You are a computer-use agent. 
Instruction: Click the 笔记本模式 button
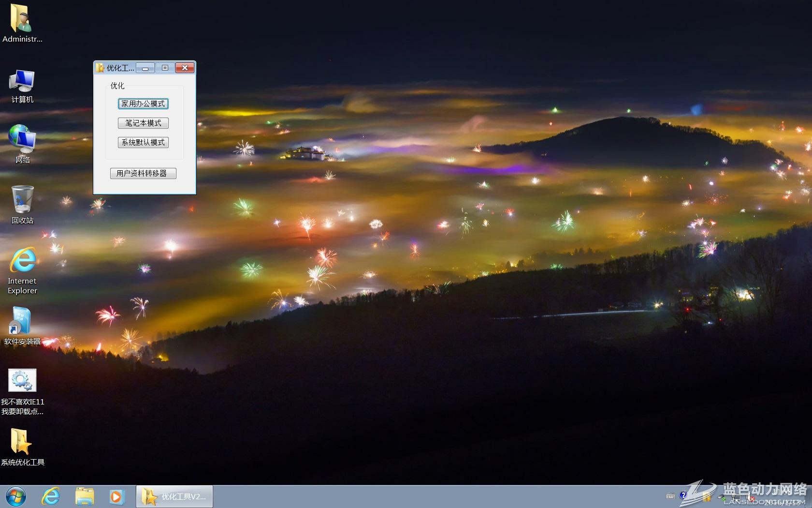143,123
